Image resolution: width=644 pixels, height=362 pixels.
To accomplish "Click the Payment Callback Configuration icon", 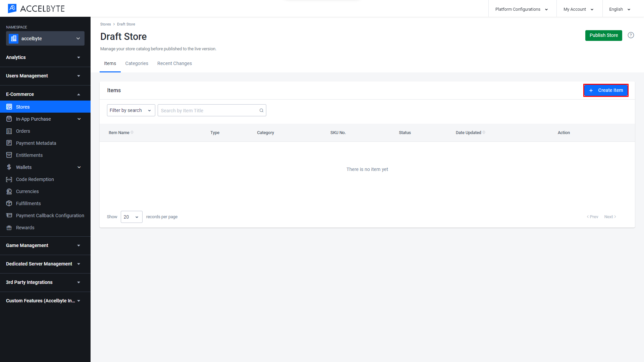I will coord(9,216).
